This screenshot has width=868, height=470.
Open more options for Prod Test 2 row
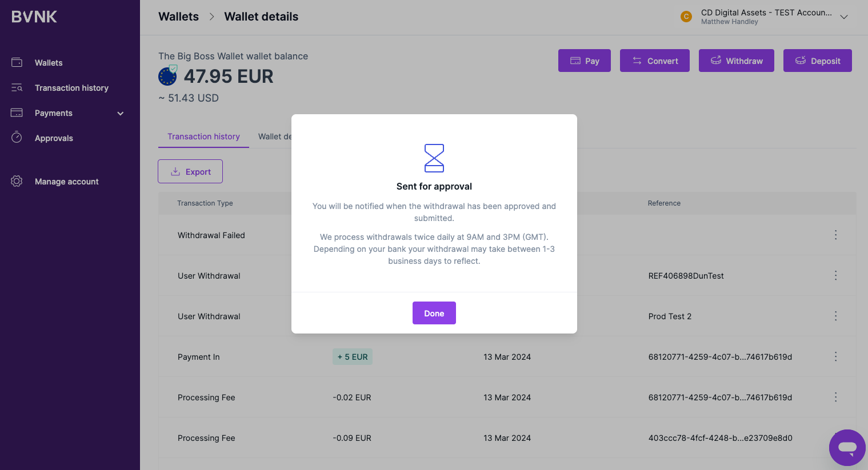click(x=835, y=316)
